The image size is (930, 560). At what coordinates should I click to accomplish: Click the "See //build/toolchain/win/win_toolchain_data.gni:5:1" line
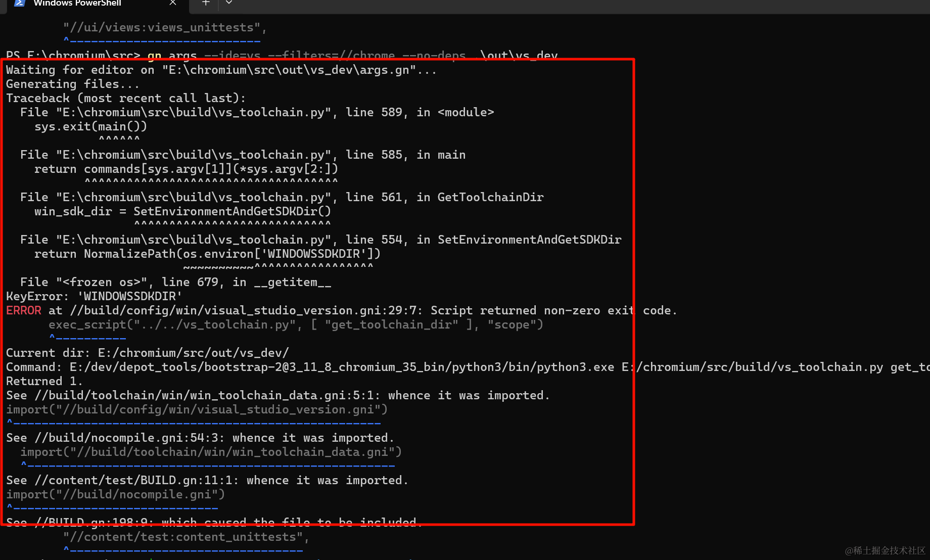[278, 395]
